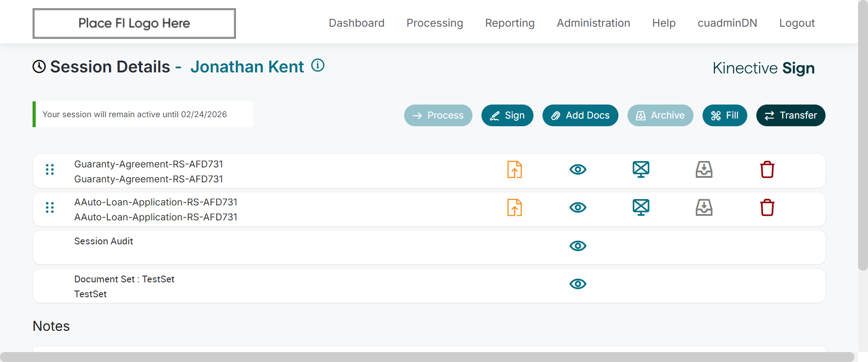
Task: Open the Reporting menu
Action: click(x=509, y=23)
